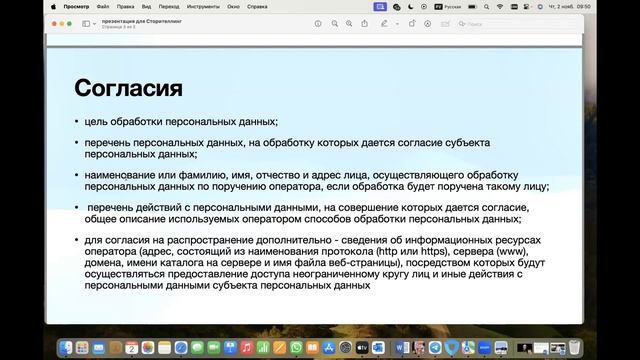640x360 pixels.
Task: Open the Просмотр application menu
Action: coord(76,7)
